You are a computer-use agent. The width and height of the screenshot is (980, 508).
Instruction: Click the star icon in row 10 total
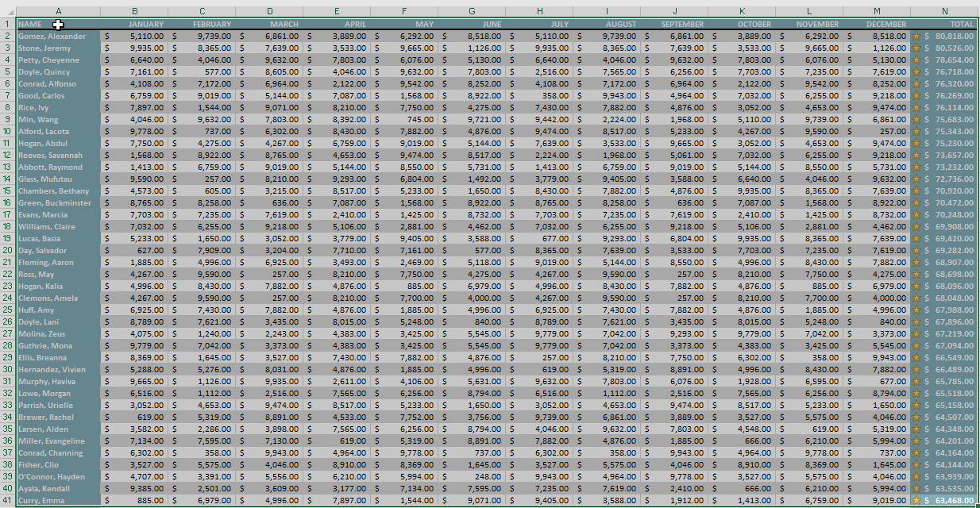coord(916,132)
